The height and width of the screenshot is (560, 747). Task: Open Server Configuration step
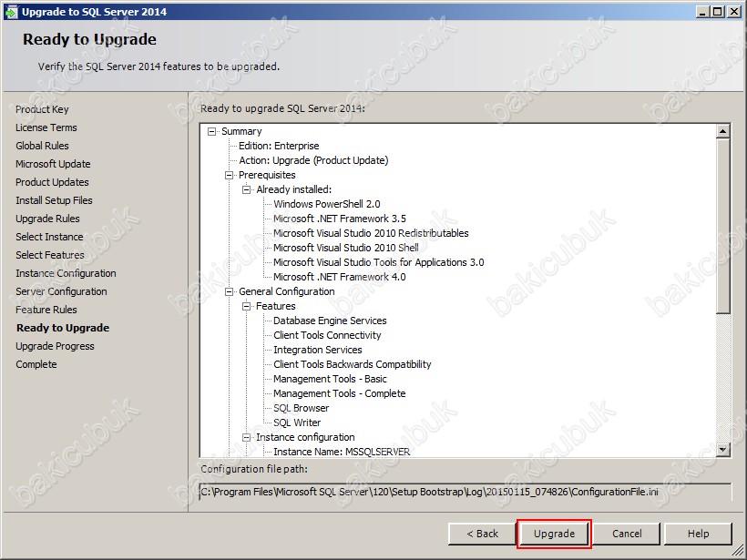[x=61, y=291]
